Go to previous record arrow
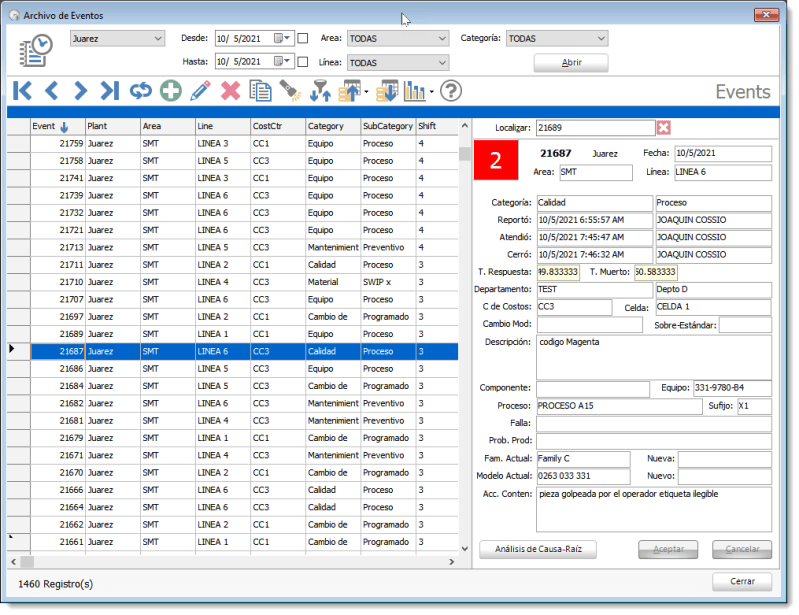The width and height of the screenshot is (799, 615). click(51, 91)
